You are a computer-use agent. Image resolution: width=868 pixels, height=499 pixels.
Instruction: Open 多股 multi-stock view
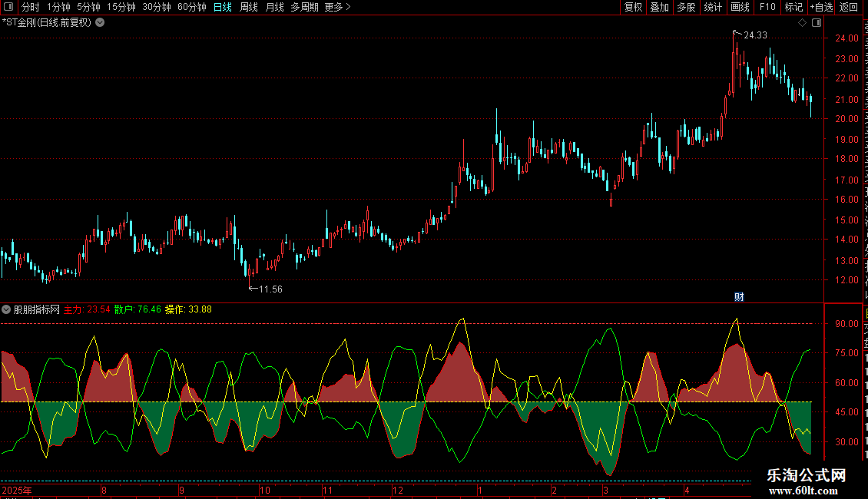[x=687, y=7]
